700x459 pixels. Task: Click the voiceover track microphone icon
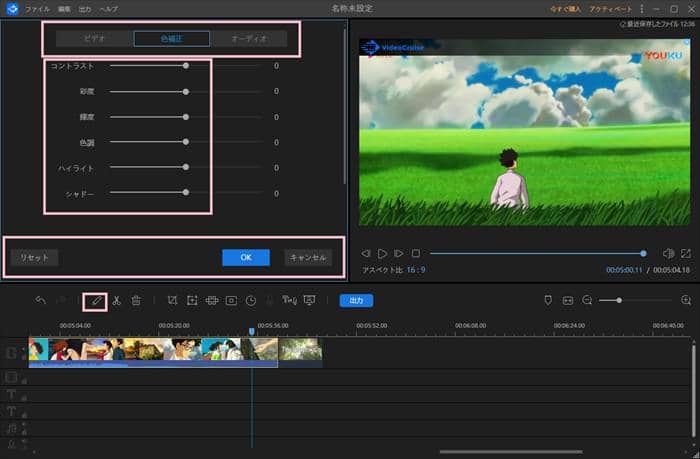[11, 444]
